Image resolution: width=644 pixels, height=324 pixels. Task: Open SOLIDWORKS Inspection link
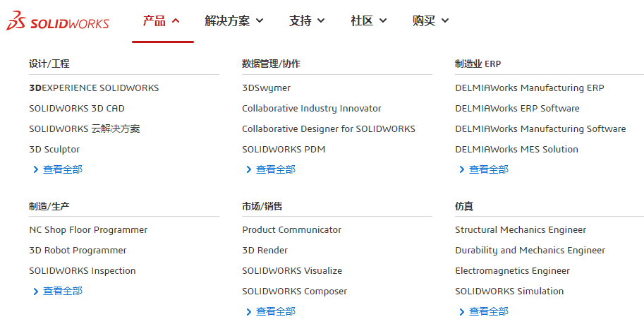click(x=83, y=271)
